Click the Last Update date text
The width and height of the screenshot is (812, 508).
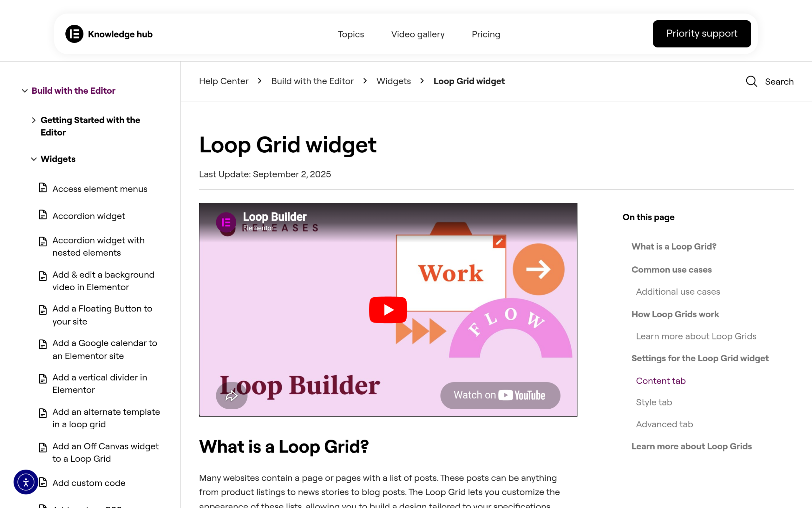click(x=265, y=174)
